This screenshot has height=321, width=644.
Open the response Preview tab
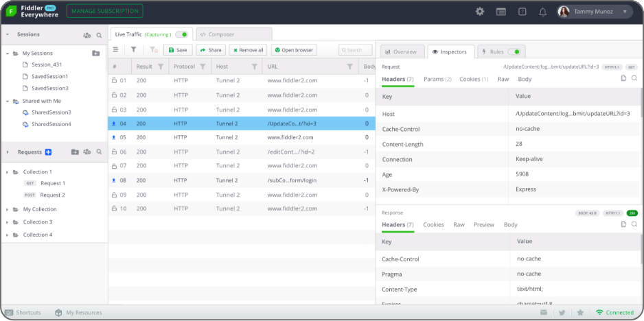[484, 224]
